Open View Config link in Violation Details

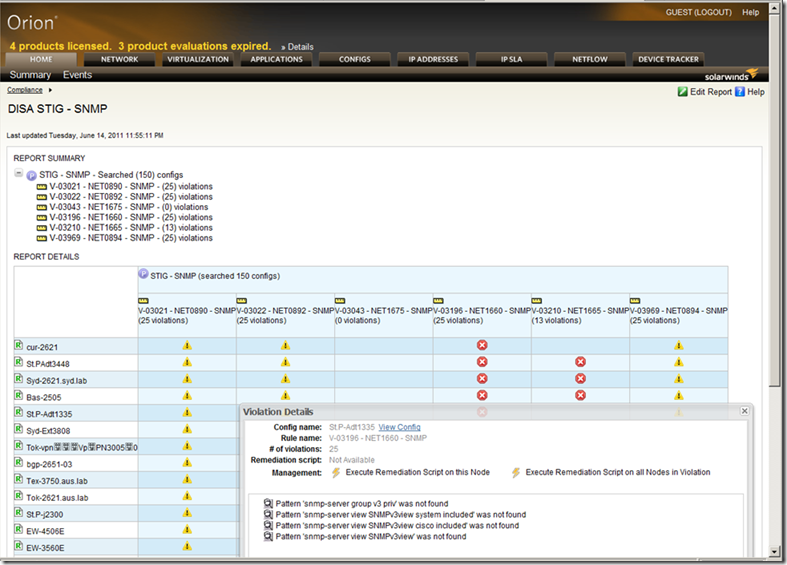pos(400,427)
